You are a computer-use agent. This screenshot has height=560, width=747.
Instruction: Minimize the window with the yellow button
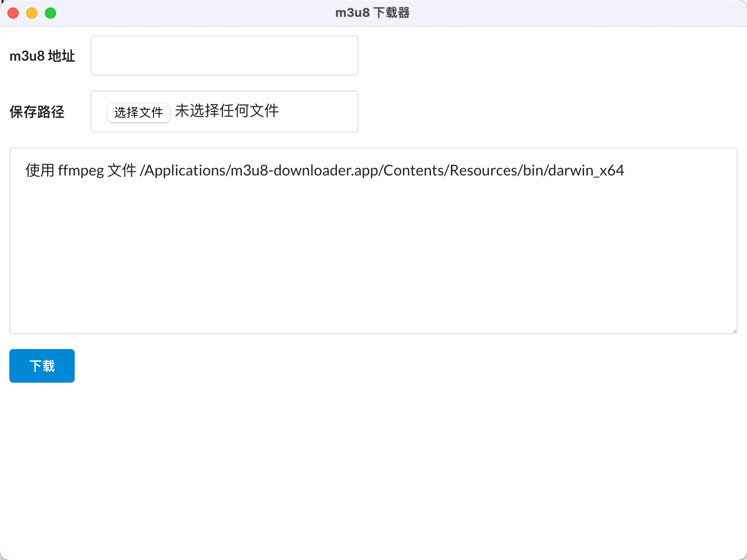[32, 13]
